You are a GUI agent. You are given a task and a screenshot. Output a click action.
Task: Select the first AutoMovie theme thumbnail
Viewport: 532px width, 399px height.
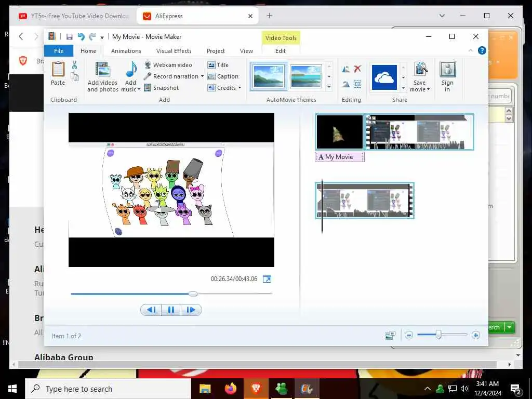coord(269,76)
